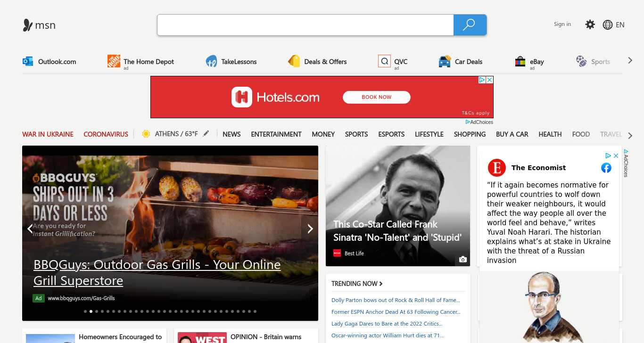Click the QVC logo icon
The height and width of the screenshot is (343, 644).
[384, 61]
